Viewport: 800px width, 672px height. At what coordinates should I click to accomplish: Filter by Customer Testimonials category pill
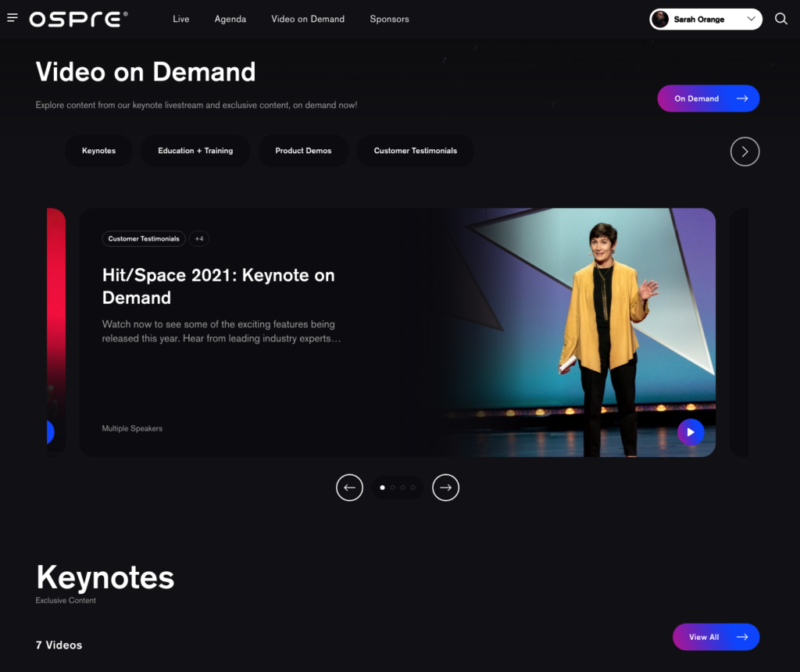tap(416, 151)
